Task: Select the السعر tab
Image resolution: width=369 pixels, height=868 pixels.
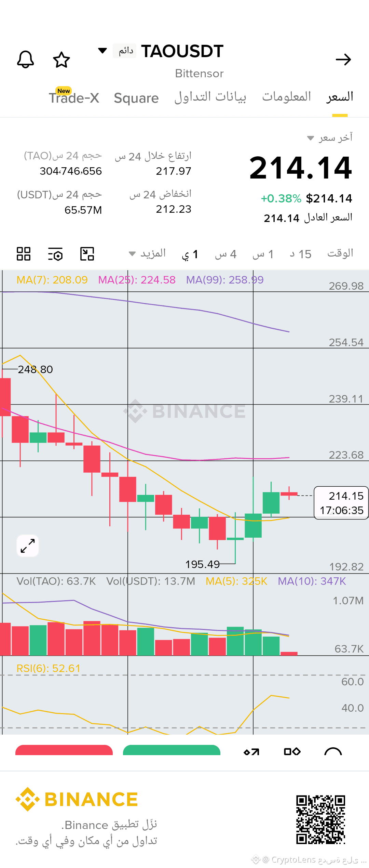Action: click(x=340, y=97)
